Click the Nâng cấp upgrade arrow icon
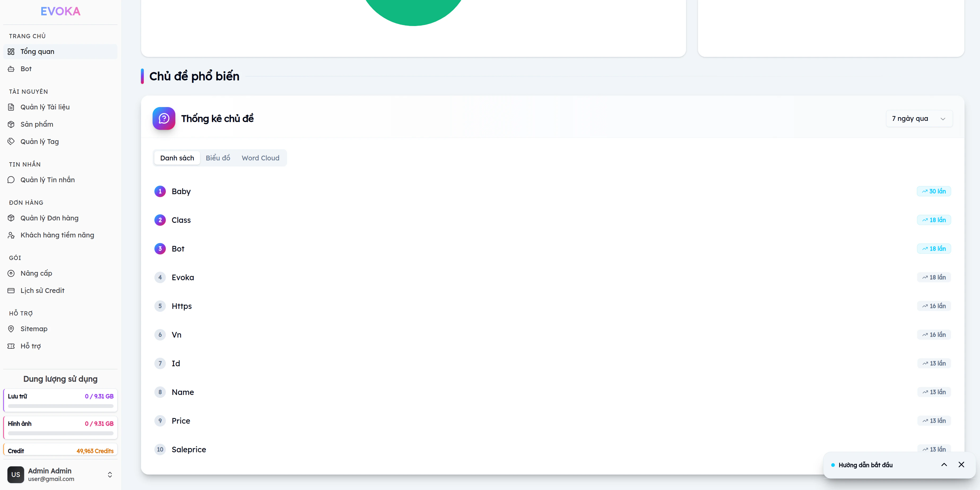 11,273
